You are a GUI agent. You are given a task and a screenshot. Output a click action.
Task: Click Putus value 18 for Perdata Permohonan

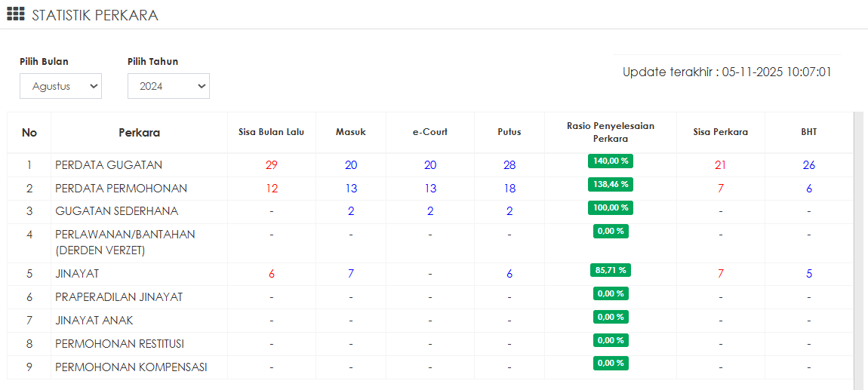coord(509,189)
